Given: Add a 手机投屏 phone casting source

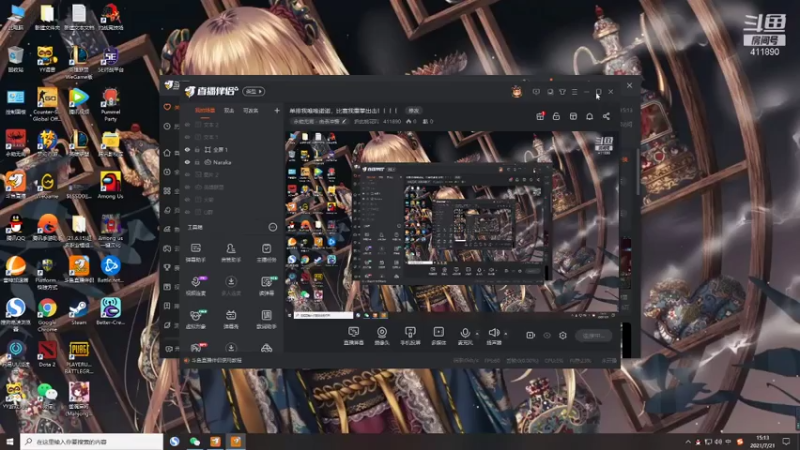Looking at the screenshot, I should tap(410, 336).
